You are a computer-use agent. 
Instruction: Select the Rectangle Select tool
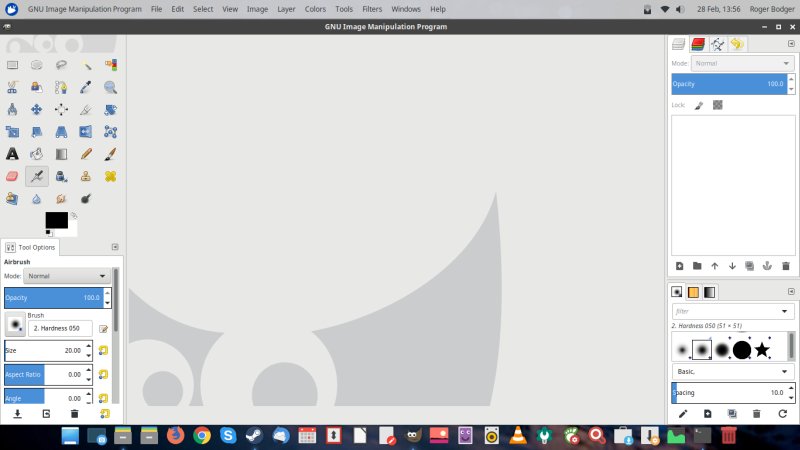pos(12,65)
